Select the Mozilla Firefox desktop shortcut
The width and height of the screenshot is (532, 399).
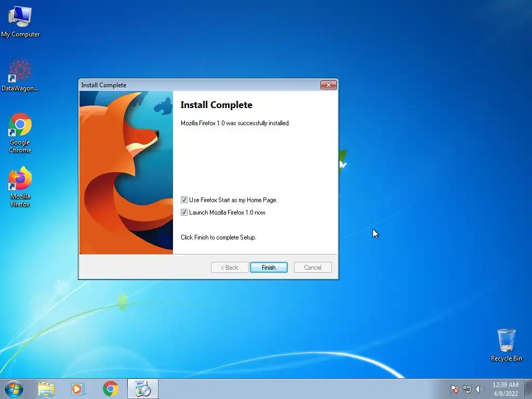pyautogui.click(x=20, y=187)
